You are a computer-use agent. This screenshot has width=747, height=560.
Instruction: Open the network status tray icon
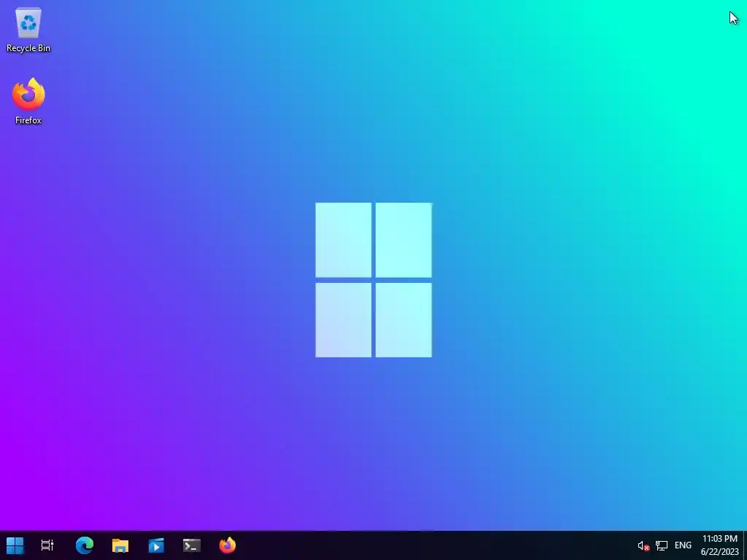(661, 545)
